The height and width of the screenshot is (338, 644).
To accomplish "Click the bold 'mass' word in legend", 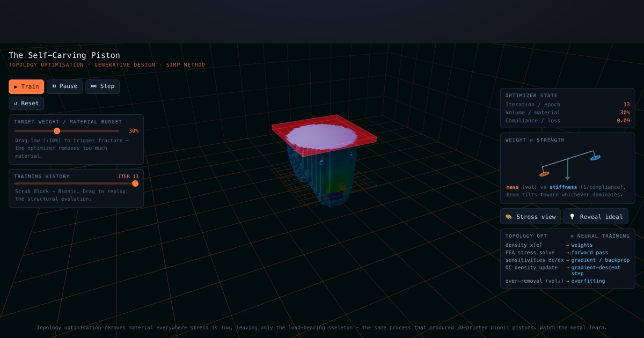I will point(513,187).
